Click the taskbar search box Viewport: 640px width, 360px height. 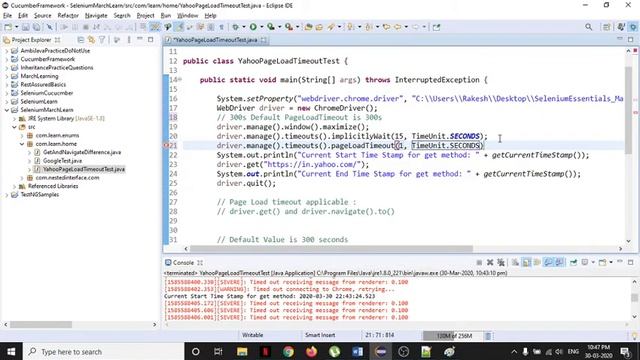click(103, 351)
